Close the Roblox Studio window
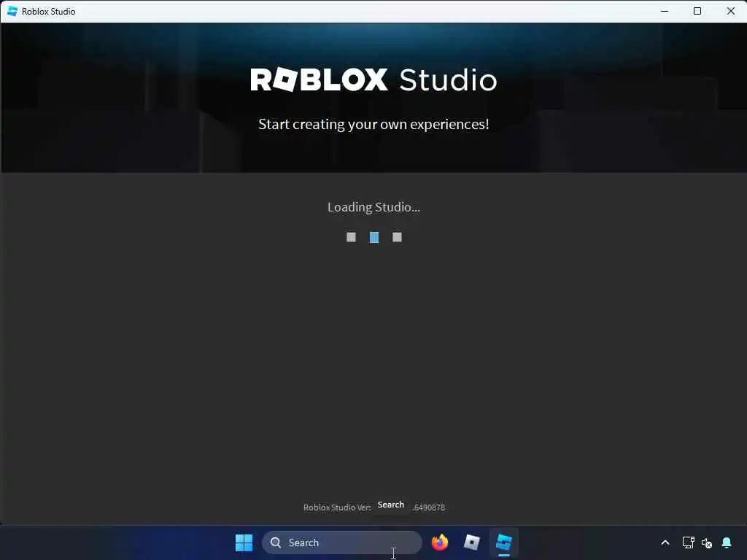This screenshot has height=560, width=747. pos(731,11)
